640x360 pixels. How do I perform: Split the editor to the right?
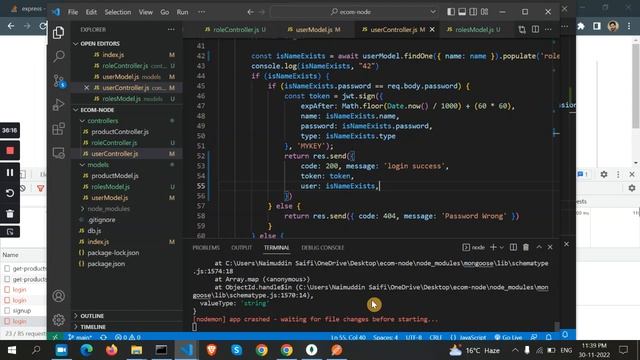(x=535, y=29)
